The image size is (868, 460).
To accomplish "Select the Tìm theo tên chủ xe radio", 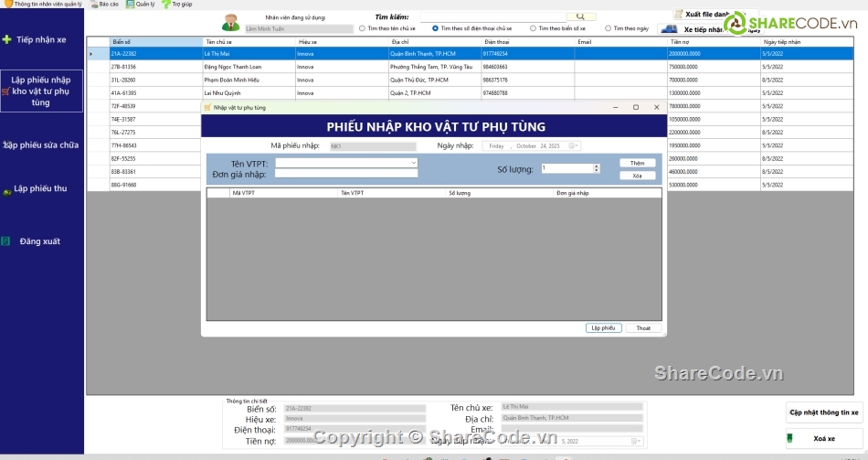I will point(362,28).
